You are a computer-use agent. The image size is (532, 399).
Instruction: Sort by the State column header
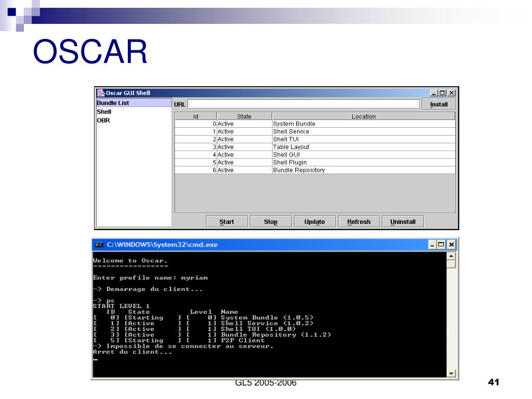[x=244, y=116]
